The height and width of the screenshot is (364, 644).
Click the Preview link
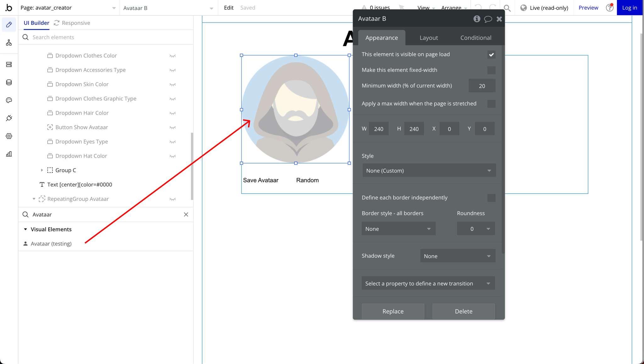coord(588,8)
